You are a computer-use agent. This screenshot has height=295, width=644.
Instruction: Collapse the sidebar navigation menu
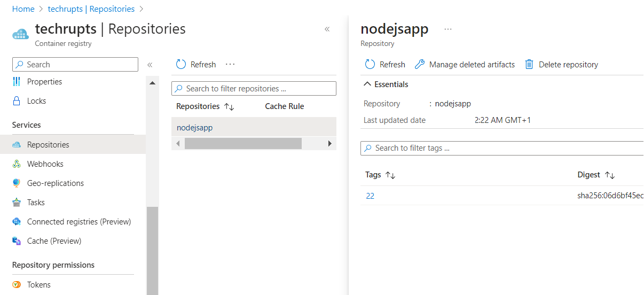click(x=150, y=65)
